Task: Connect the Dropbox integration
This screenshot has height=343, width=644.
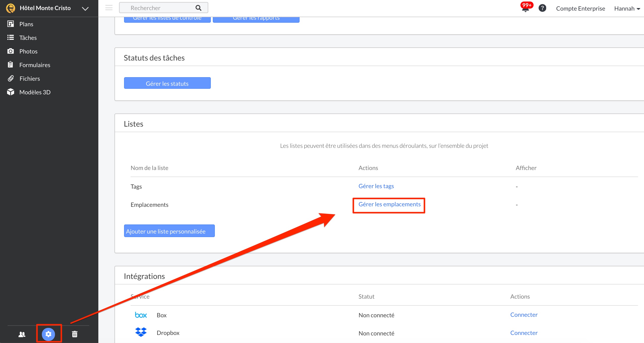Action: pyautogui.click(x=524, y=333)
